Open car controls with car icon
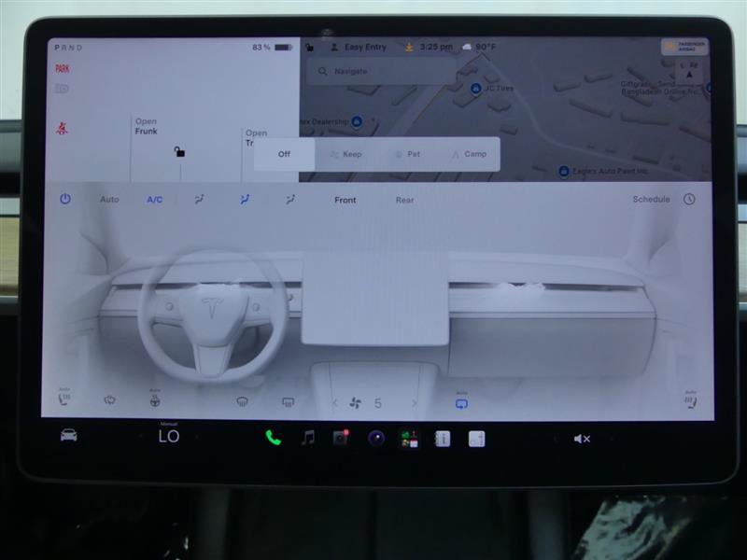The image size is (747, 560). 68,435
